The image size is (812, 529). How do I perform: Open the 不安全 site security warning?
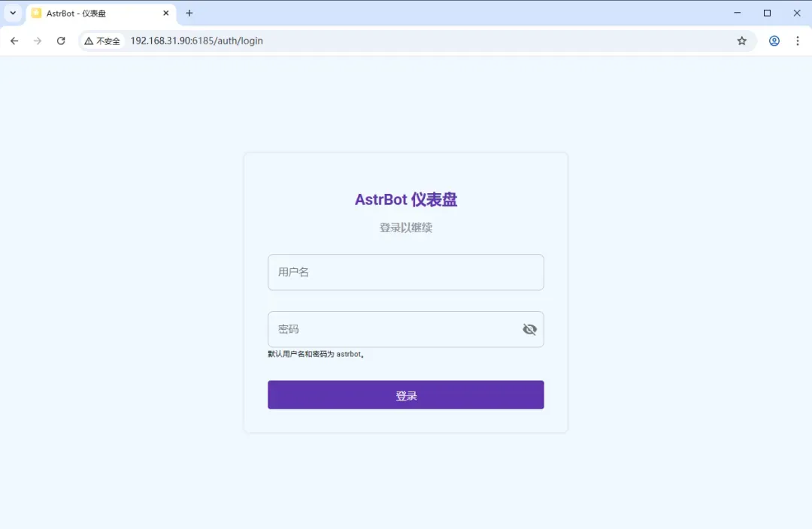point(102,41)
